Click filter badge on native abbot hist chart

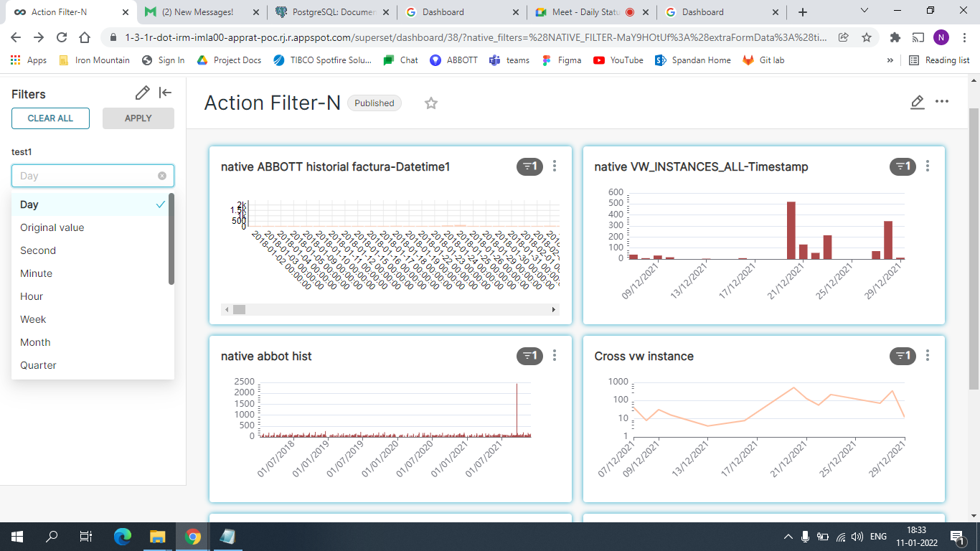[x=529, y=355]
